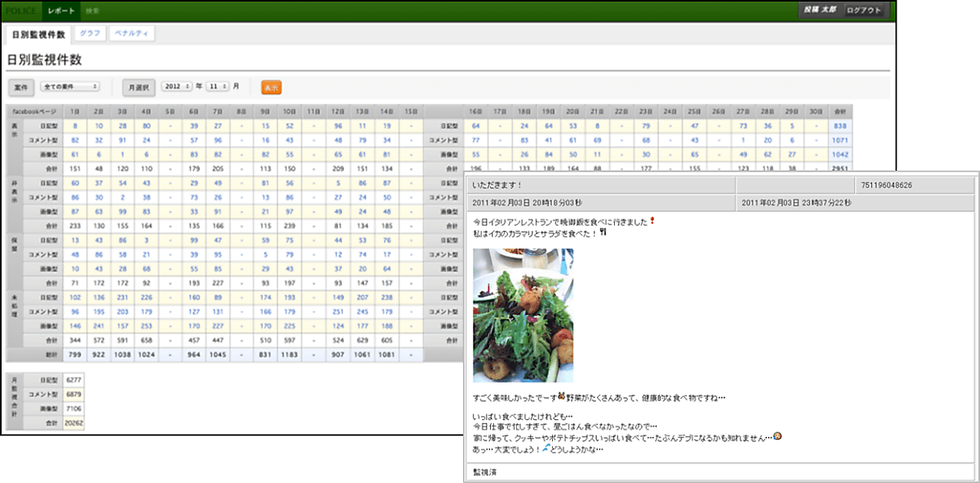
Task: Open the month dropdown showing 11
Action: click(x=218, y=86)
